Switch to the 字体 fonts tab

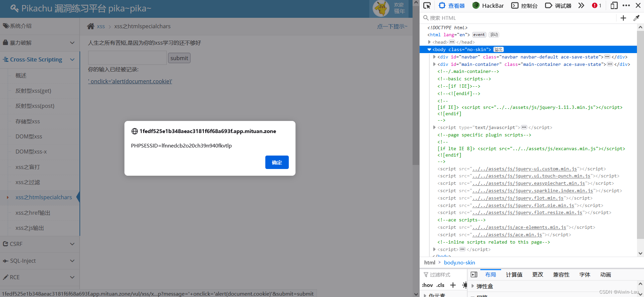(585, 274)
